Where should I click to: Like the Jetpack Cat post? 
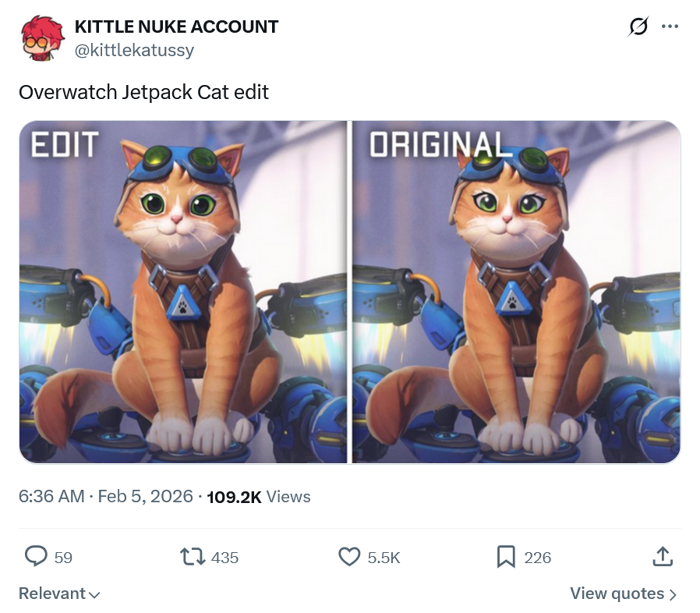[x=348, y=556]
